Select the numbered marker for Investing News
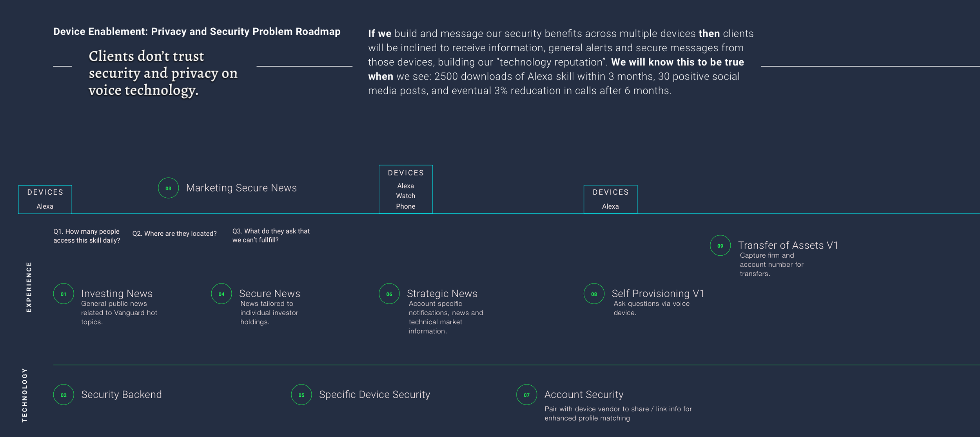 tap(63, 293)
